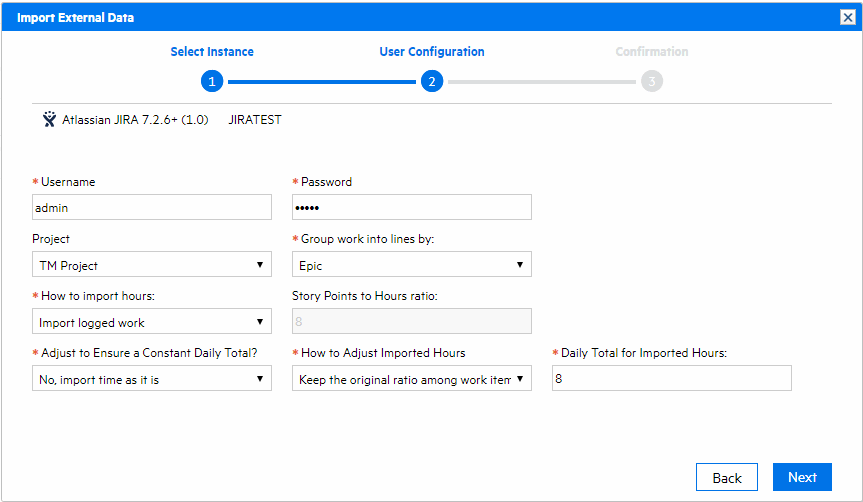Go to Select Instance step label
The width and height of the screenshot is (863, 502).
[x=212, y=52]
